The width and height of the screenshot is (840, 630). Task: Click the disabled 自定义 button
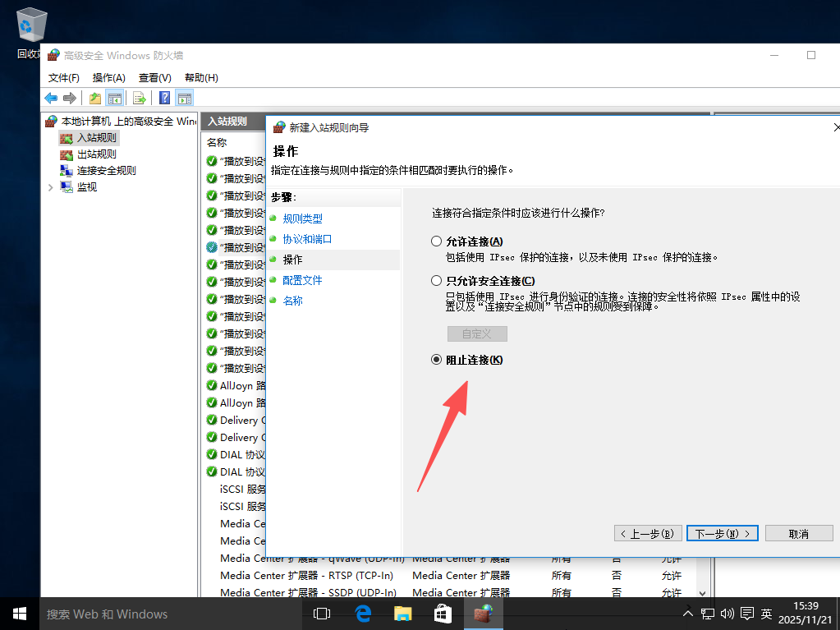point(477,333)
